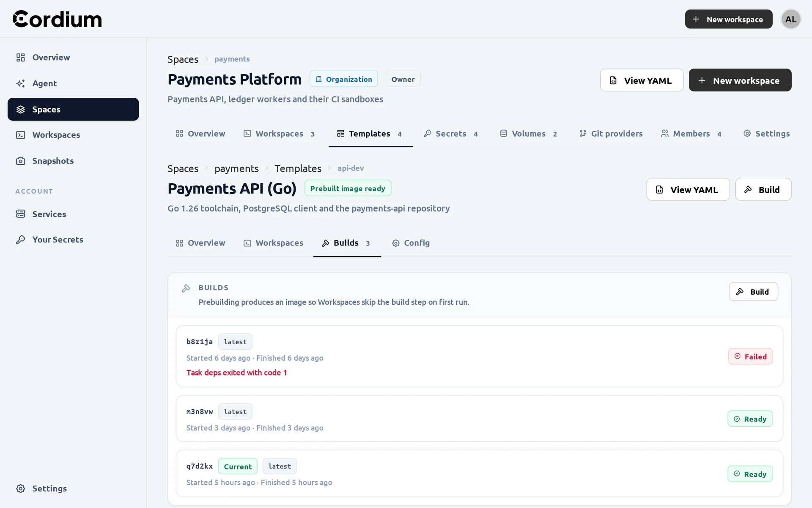Click the New workspace button in space header

[740, 80]
